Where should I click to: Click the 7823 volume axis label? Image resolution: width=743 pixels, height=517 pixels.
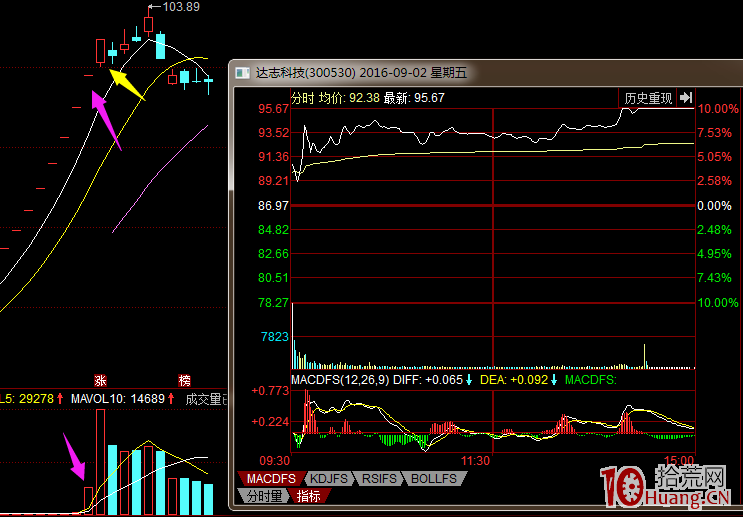click(274, 336)
